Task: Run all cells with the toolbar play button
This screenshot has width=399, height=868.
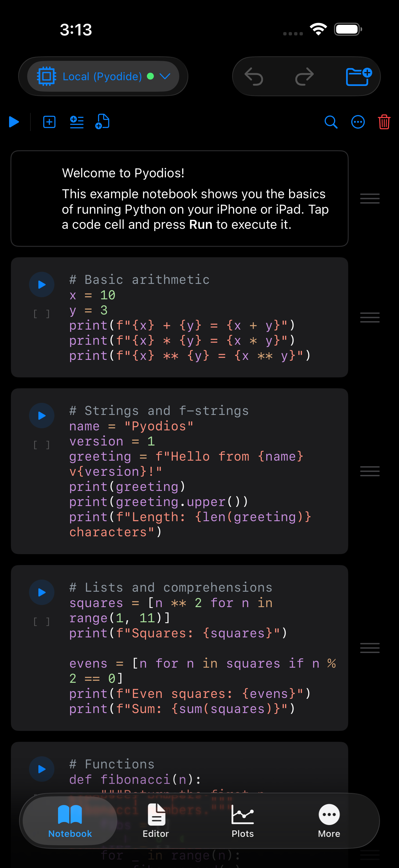Action: (x=14, y=122)
